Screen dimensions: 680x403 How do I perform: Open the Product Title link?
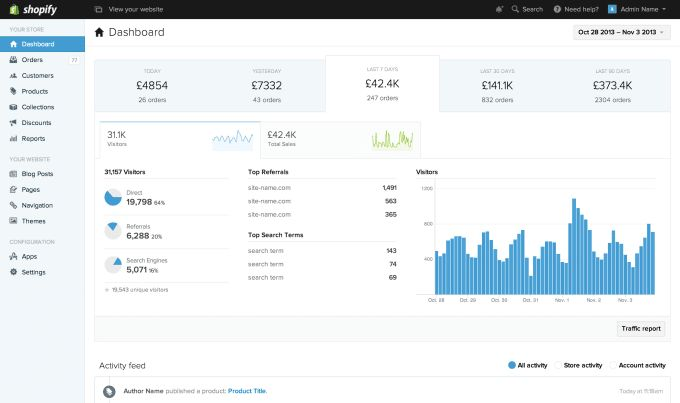pos(247,390)
